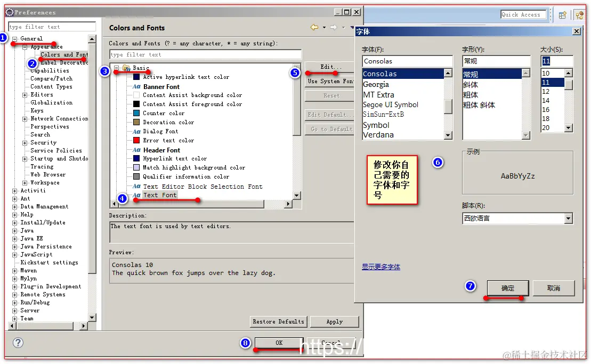Image resolution: width=591 pixels, height=364 pixels.
Task: Click the font name input field
Action: click(x=407, y=61)
